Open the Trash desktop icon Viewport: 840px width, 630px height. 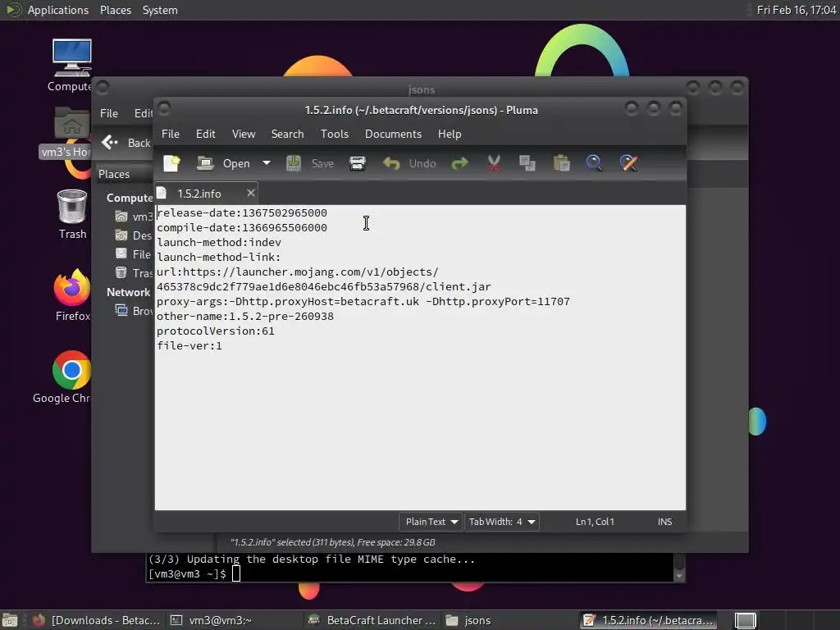[x=72, y=214]
